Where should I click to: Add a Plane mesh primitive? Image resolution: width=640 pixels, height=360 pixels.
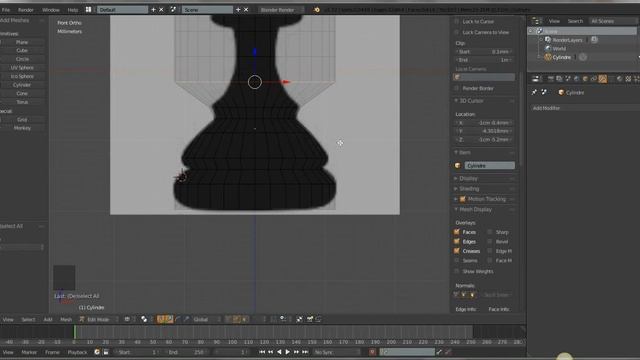pyautogui.click(x=22, y=42)
